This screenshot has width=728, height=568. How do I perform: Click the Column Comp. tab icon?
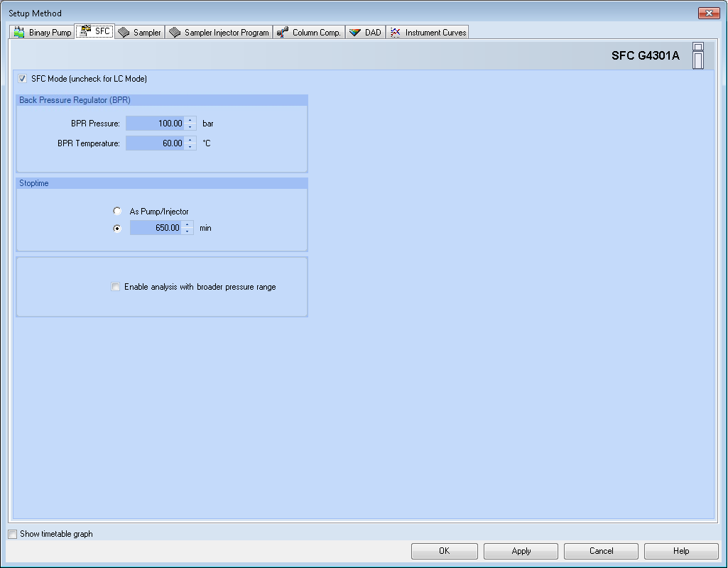283,33
